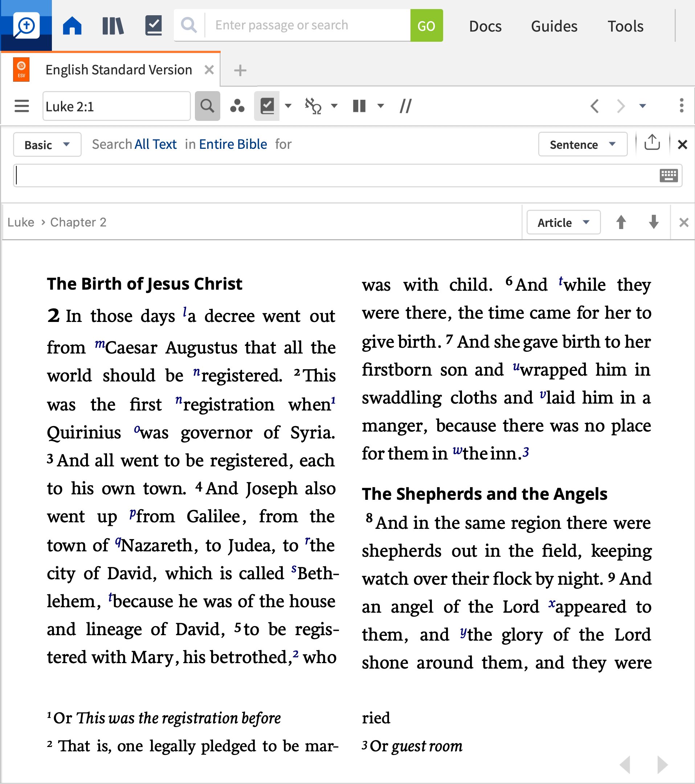Click the Luke 2:1 reference box
695x784 pixels.
116,106
